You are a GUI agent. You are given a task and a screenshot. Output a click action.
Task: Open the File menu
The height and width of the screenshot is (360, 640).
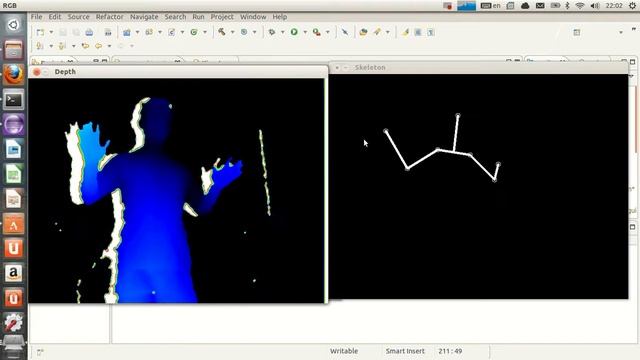36,17
